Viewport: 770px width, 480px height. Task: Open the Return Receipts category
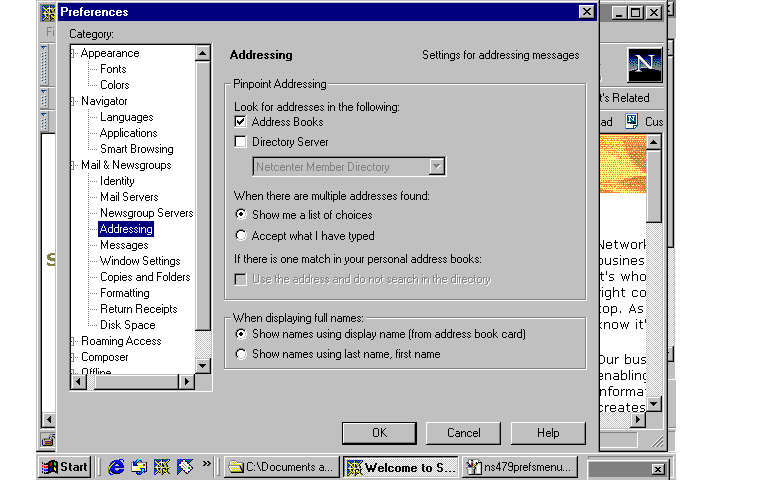138,309
